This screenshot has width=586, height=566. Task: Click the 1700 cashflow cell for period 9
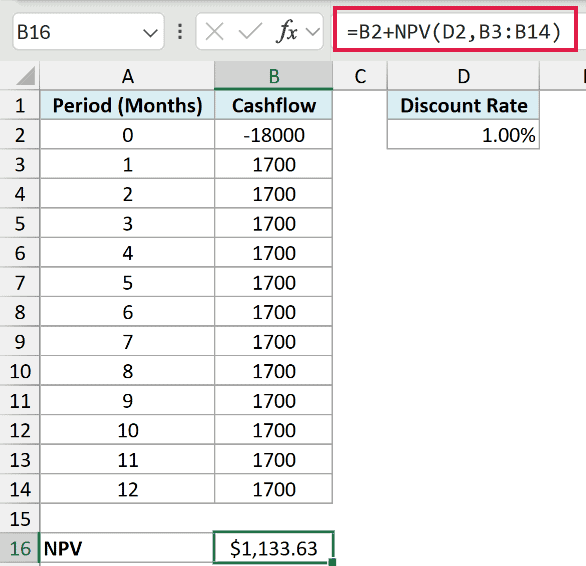click(x=274, y=400)
